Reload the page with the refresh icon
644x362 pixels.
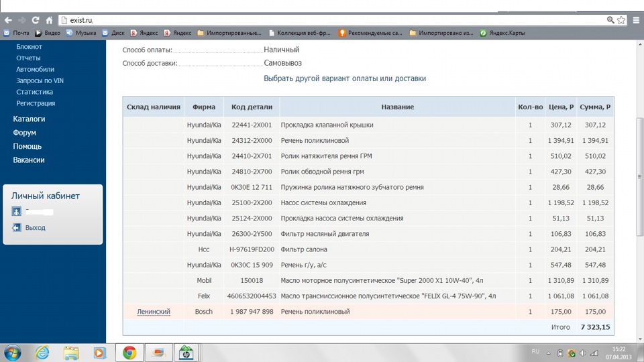click(x=36, y=19)
